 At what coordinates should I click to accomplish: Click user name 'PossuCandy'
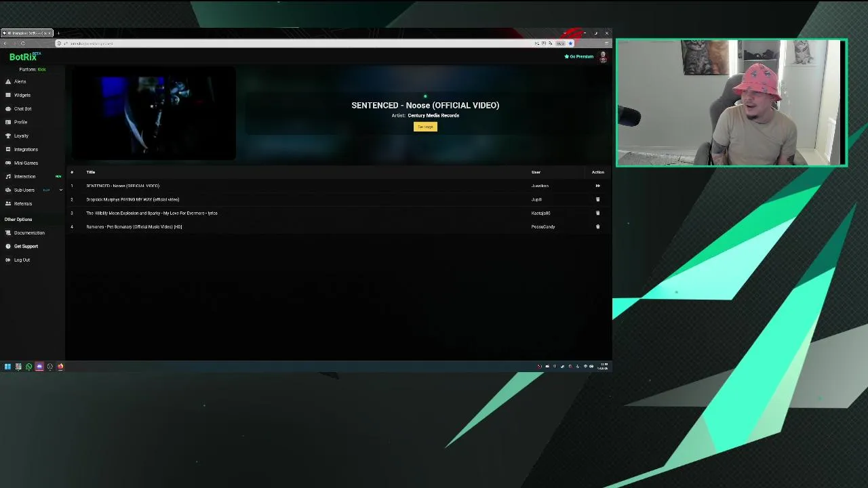[543, 226]
